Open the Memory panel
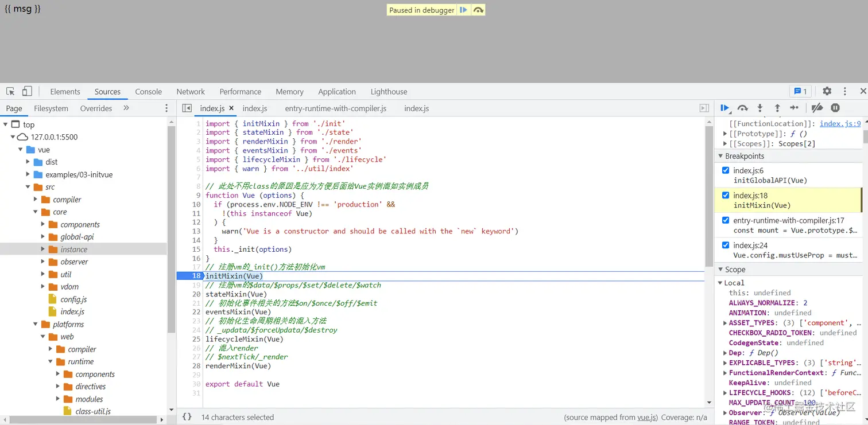This screenshot has width=868, height=425. tap(289, 92)
